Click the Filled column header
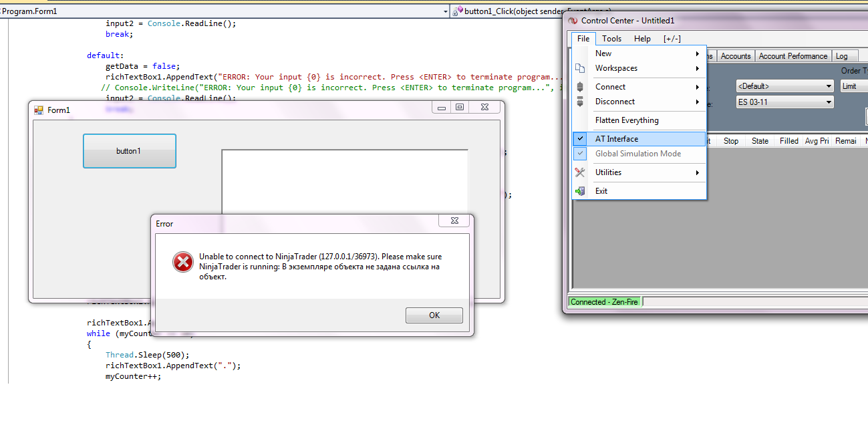Screen dimensions: 868x421 [788, 141]
